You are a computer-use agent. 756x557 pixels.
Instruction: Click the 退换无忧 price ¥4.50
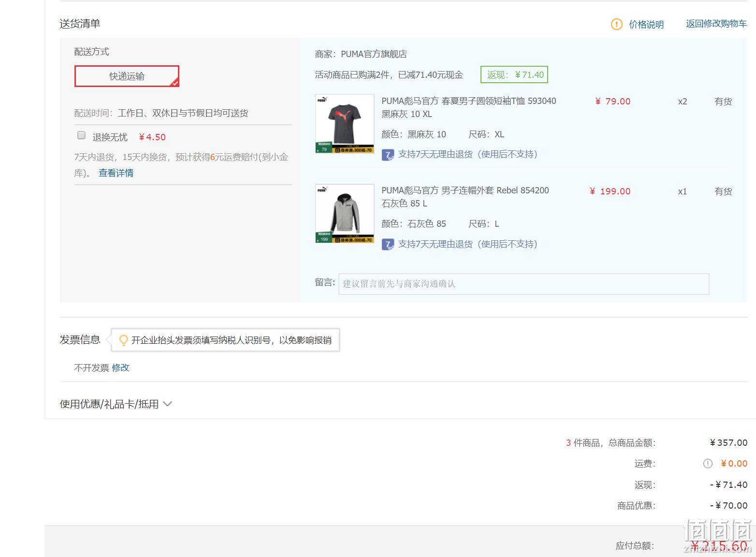point(152,137)
